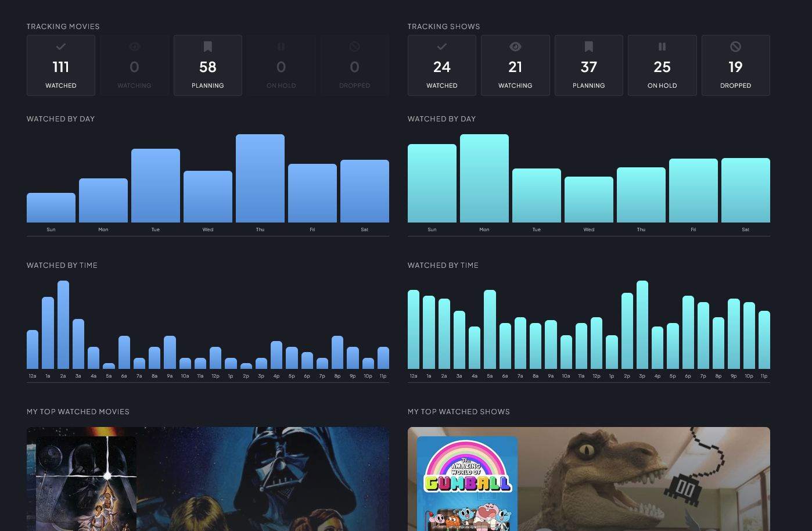
Task: Select the 24 watched shows count
Action: (x=442, y=67)
